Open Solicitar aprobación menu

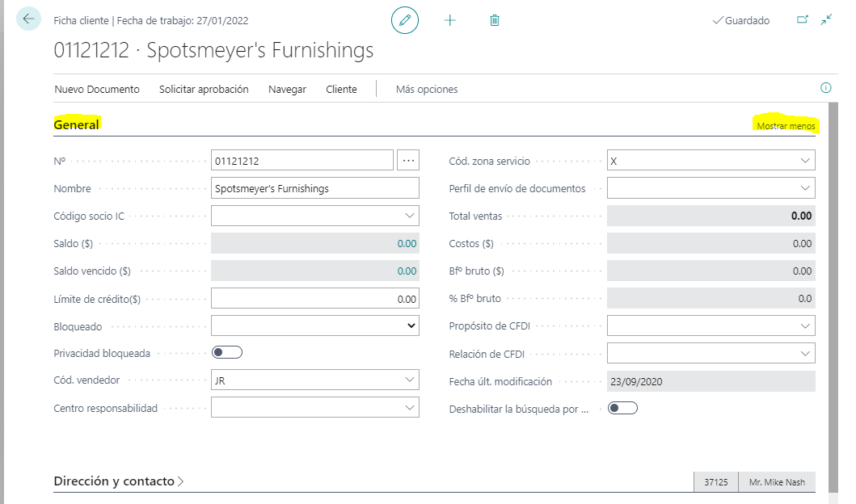(x=204, y=90)
